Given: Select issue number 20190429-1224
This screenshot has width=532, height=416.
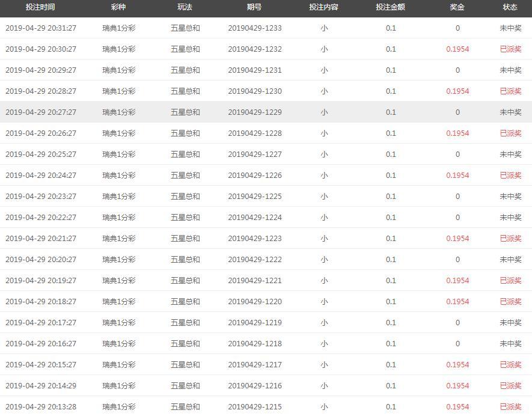Looking at the screenshot, I should click(x=255, y=218).
